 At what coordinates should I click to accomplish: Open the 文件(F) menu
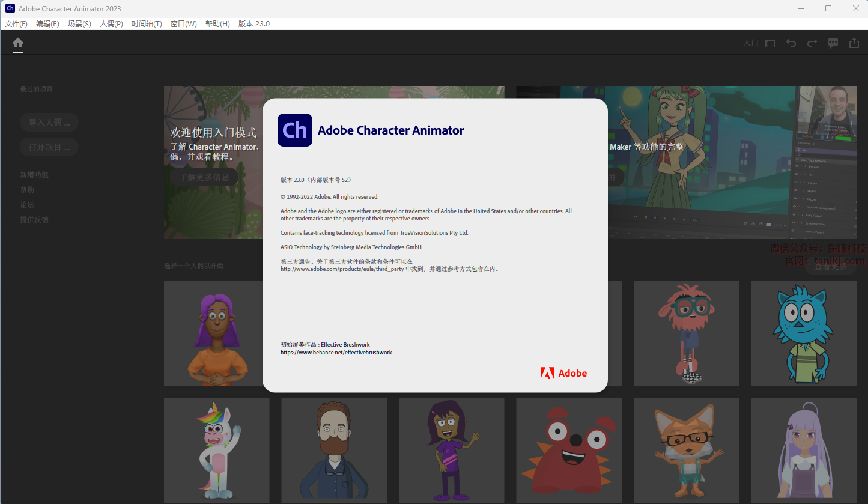[x=16, y=24]
